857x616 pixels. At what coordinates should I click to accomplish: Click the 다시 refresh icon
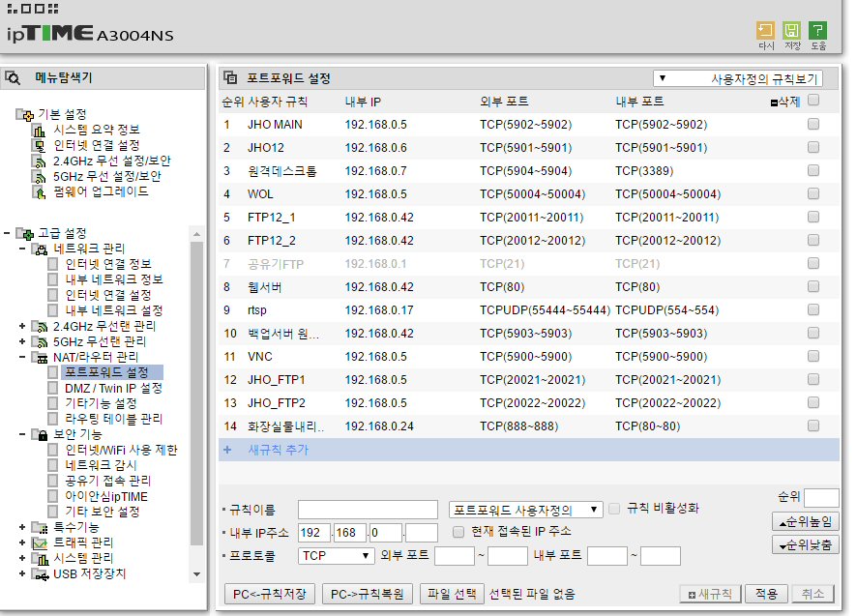[765, 31]
